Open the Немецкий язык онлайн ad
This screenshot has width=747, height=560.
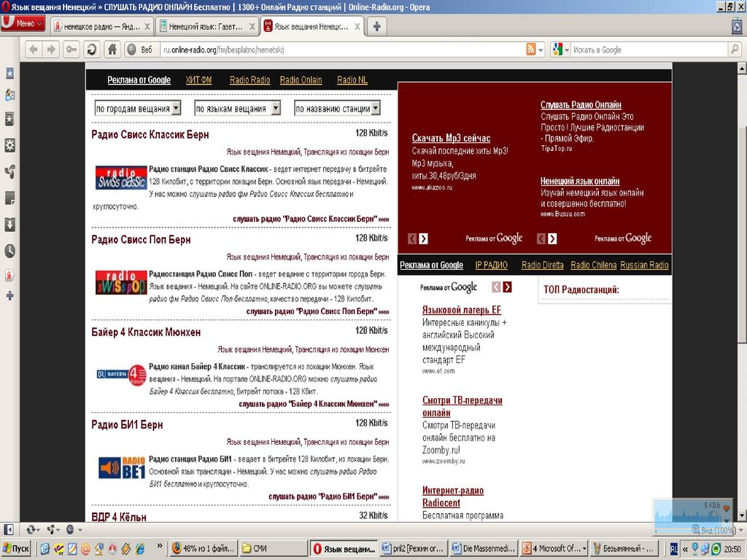pyautogui.click(x=580, y=181)
